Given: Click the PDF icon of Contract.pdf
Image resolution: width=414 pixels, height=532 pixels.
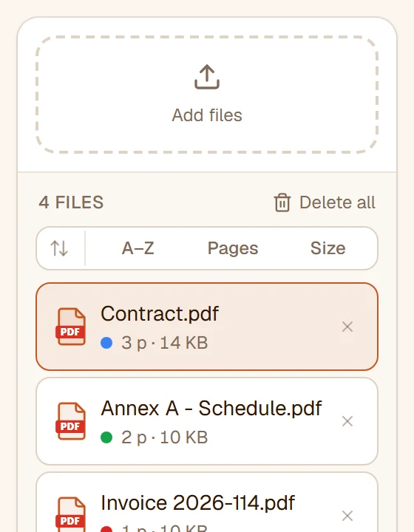Looking at the screenshot, I should click(x=70, y=327).
